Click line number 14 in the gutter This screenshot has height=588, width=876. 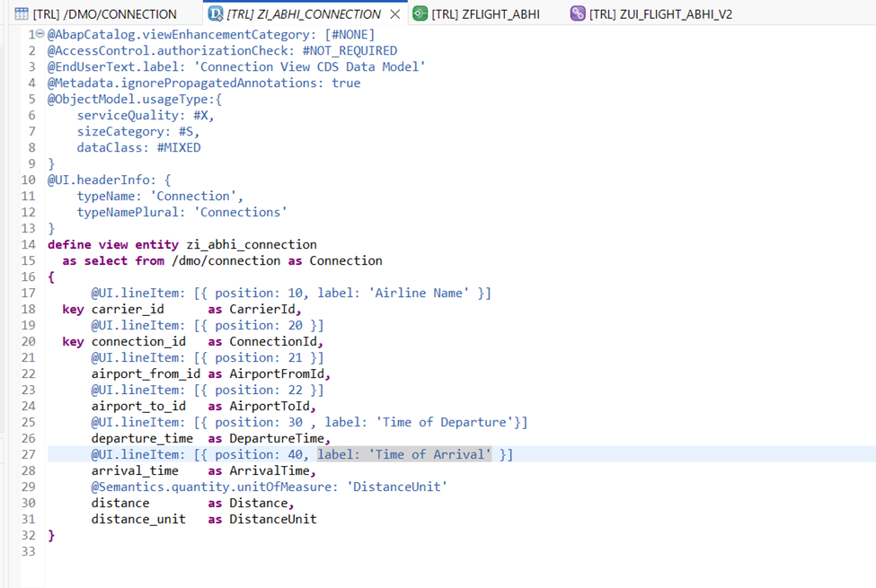point(28,244)
